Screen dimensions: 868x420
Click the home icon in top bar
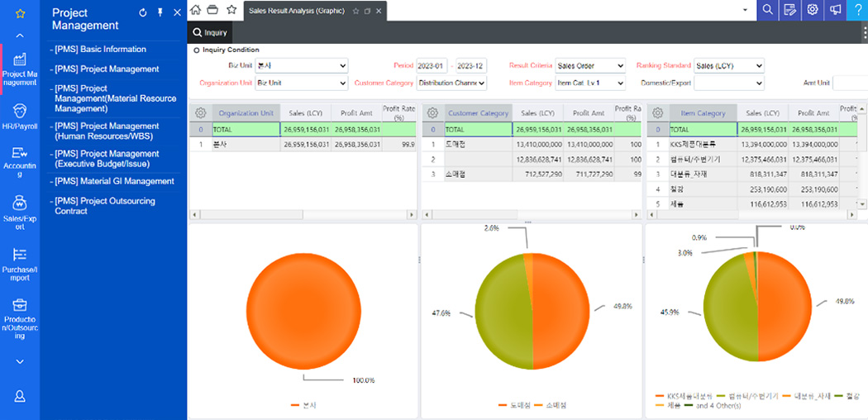pyautogui.click(x=196, y=10)
